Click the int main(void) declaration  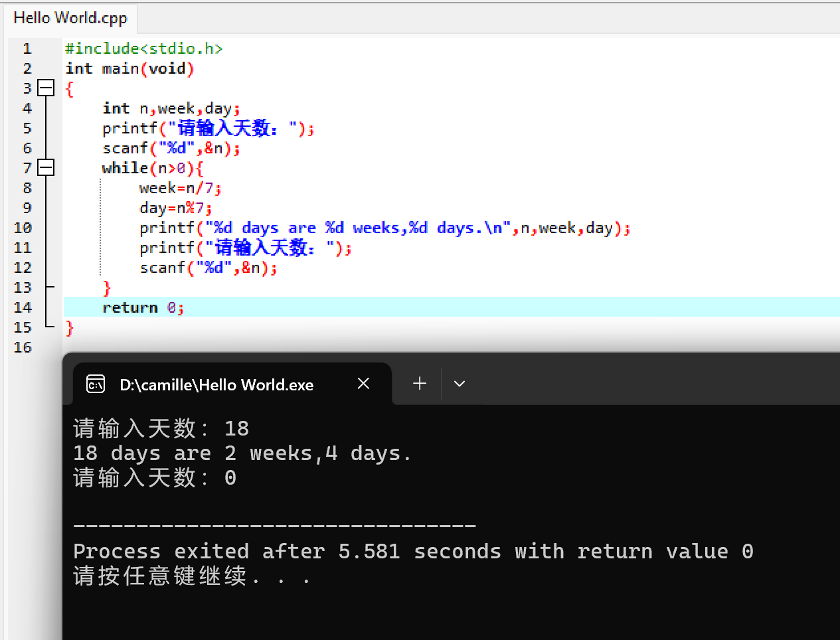[129, 68]
